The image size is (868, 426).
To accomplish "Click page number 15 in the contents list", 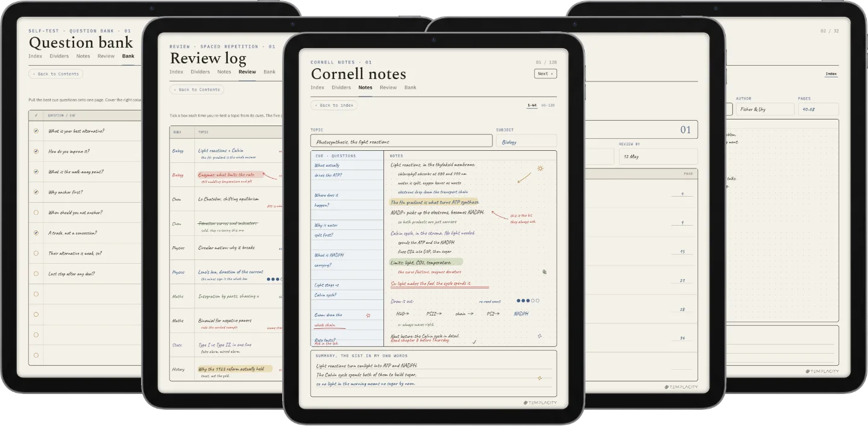I will (x=682, y=252).
